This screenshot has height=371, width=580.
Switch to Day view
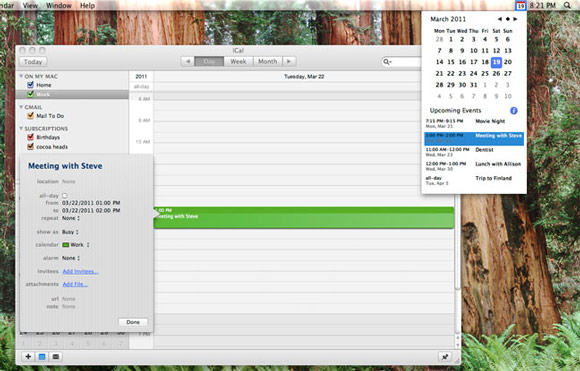209,61
